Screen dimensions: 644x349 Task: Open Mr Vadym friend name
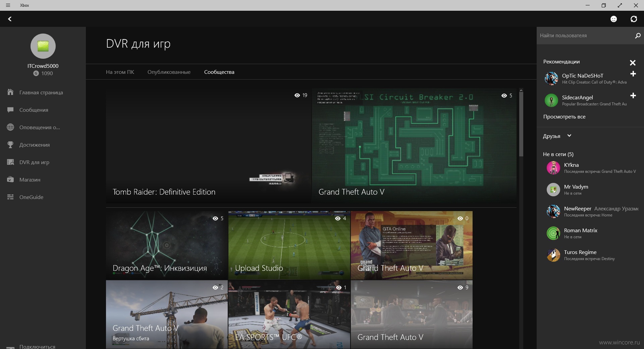[576, 187]
